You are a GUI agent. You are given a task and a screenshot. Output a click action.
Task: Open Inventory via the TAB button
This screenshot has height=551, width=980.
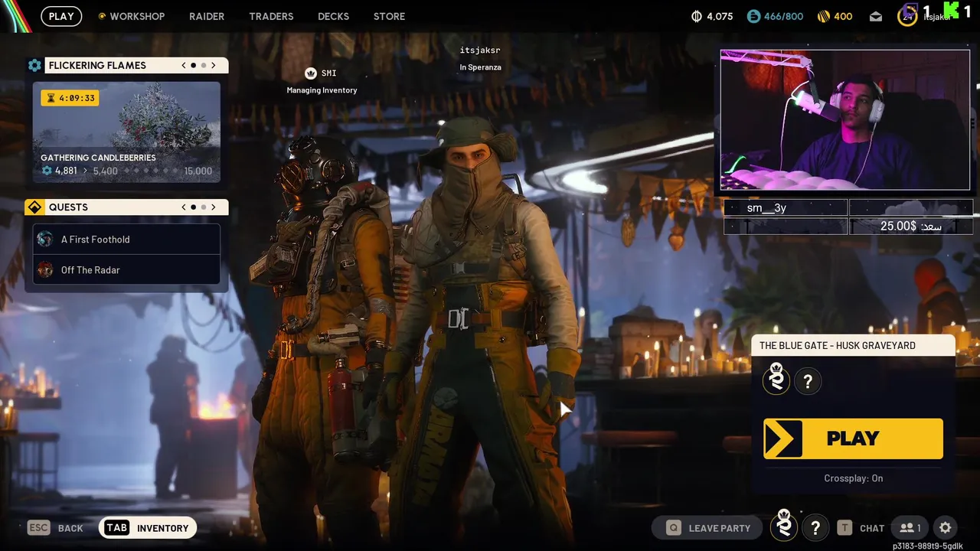148,528
